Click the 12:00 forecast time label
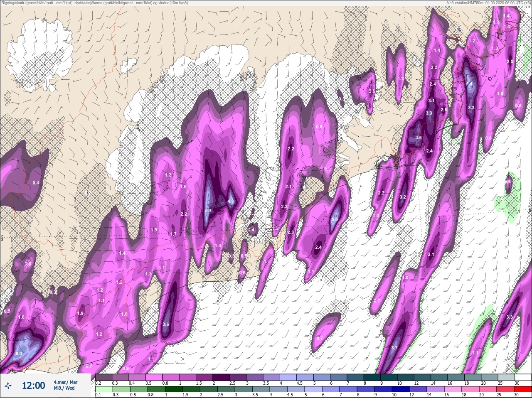This screenshot has width=532, height=398. pyautogui.click(x=33, y=386)
